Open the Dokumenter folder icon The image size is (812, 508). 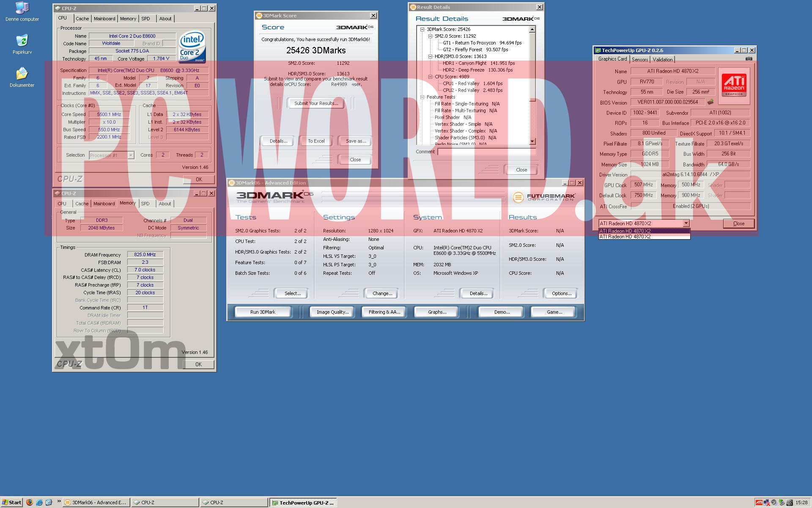[x=22, y=74]
